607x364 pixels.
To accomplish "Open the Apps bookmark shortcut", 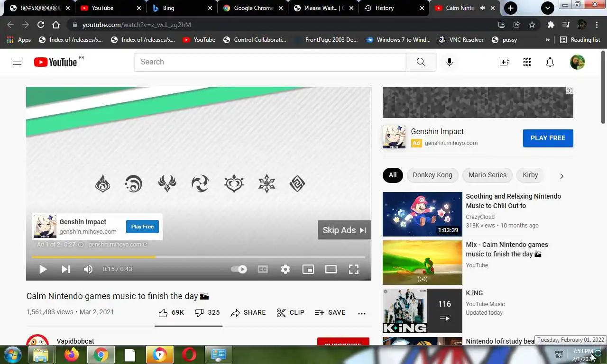I will [x=19, y=40].
